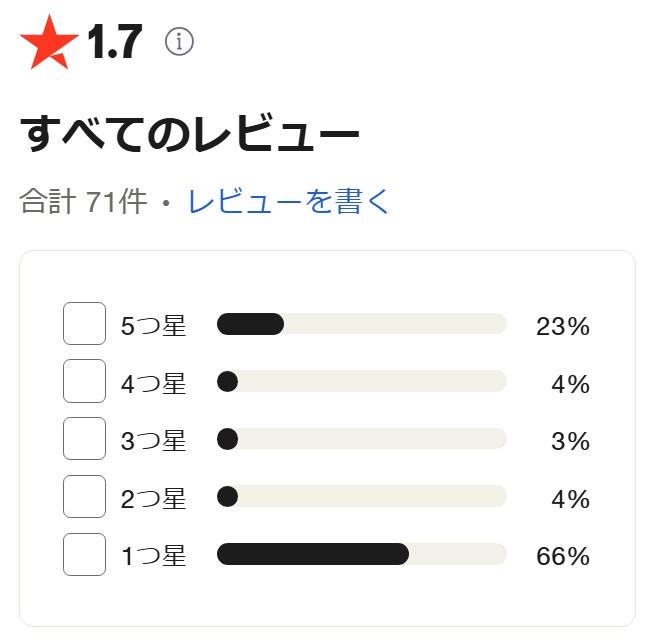The image size is (648, 642).
Task: Select the 5つ星 label text
Action: click(x=153, y=326)
